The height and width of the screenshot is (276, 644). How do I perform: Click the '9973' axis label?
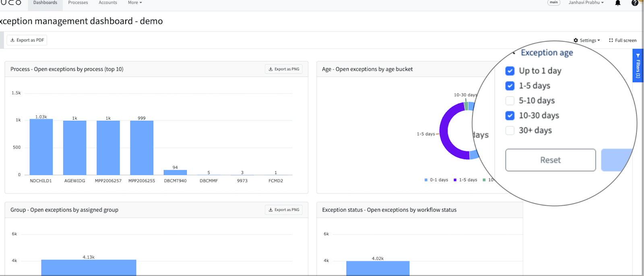(242, 181)
